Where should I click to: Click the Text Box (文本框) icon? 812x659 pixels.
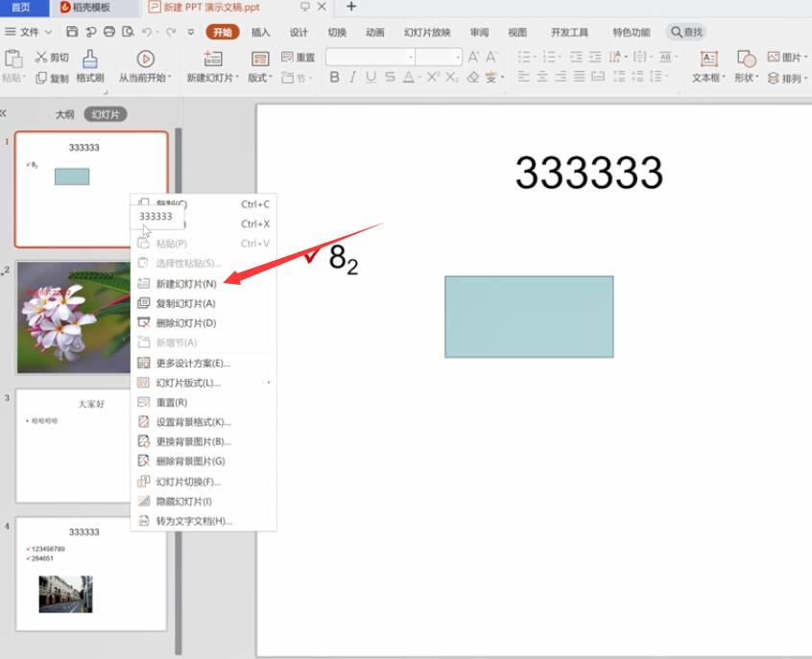tap(708, 59)
